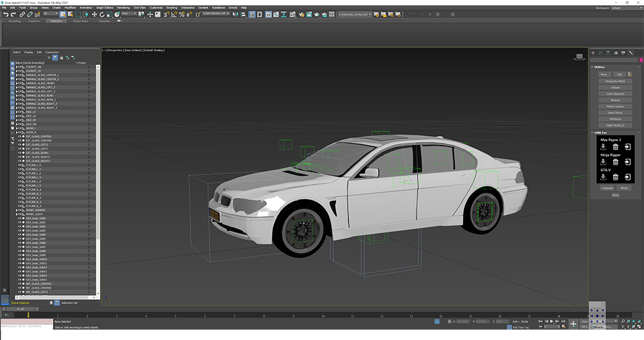Click the Measure utility button

[x=615, y=100]
